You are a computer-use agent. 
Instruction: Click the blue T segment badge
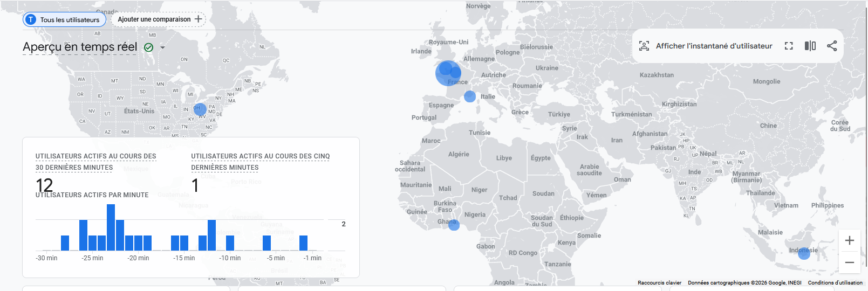[31, 19]
